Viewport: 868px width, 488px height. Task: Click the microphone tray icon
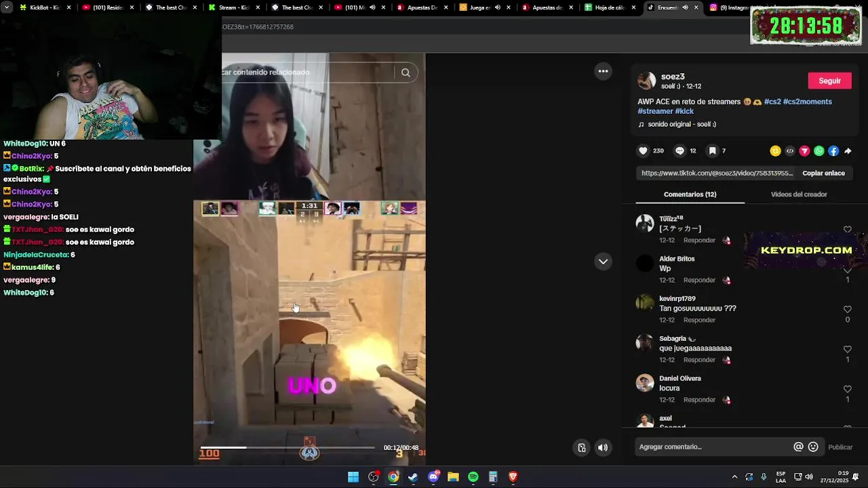[x=764, y=477]
